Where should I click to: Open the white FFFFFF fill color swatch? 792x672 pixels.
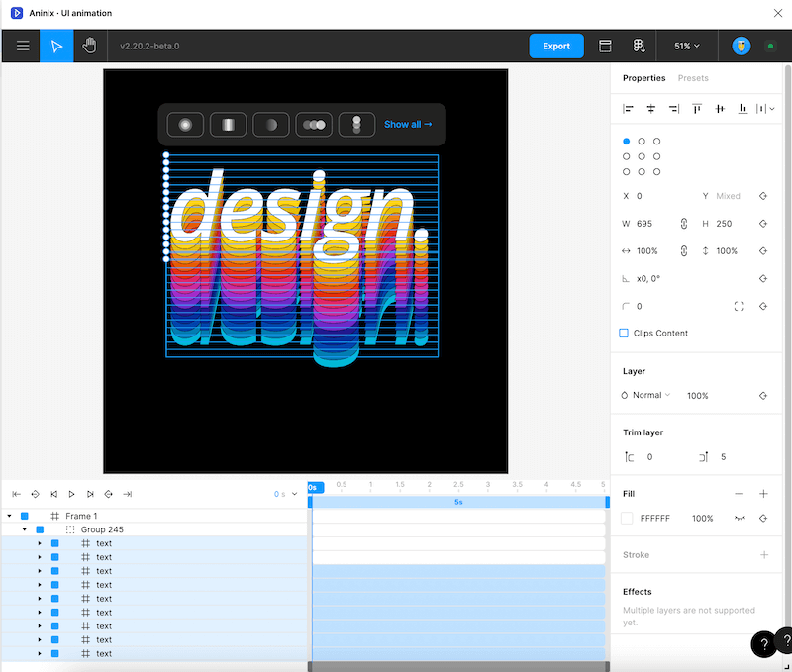(x=627, y=518)
